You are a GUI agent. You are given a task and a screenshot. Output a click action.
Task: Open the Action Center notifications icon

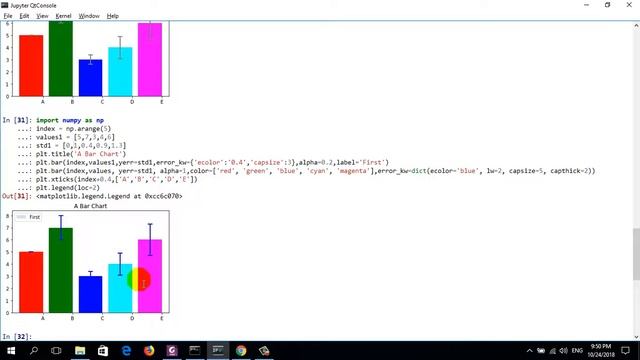click(625, 351)
